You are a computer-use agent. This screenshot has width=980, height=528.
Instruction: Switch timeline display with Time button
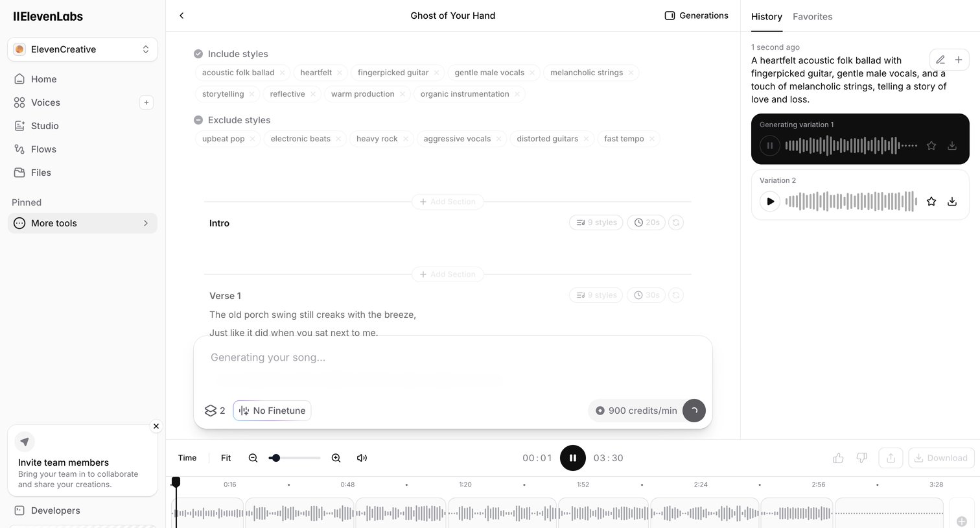coord(187,458)
